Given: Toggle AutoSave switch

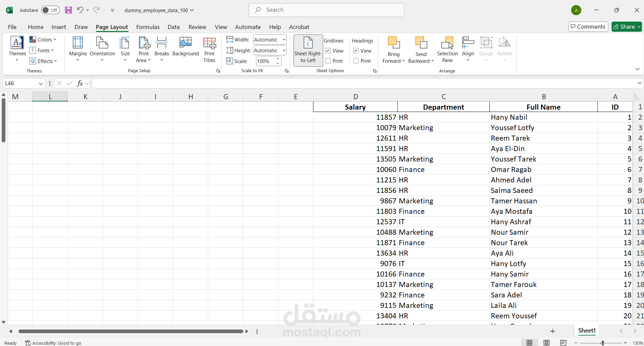Looking at the screenshot, I should [x=50, y=10].
